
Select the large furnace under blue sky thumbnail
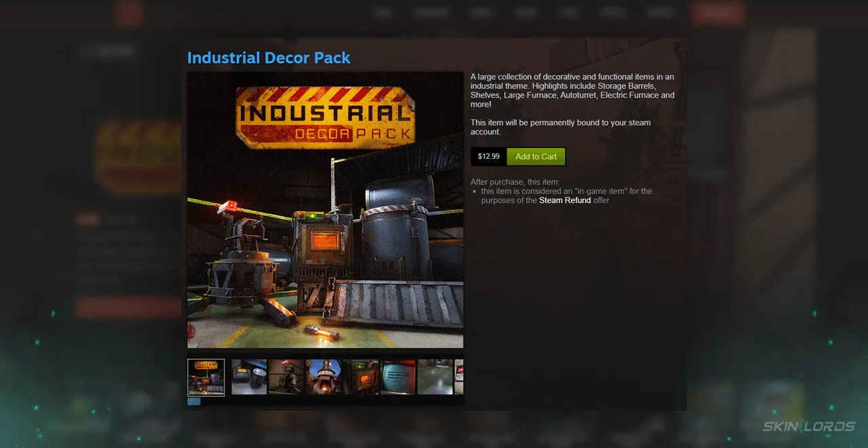[323, 377]
